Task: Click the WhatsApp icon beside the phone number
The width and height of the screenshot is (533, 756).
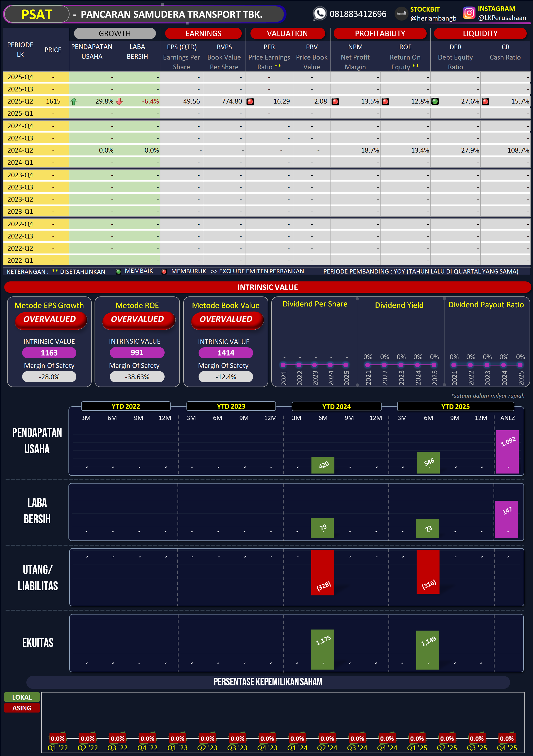Action: [319, 14]
